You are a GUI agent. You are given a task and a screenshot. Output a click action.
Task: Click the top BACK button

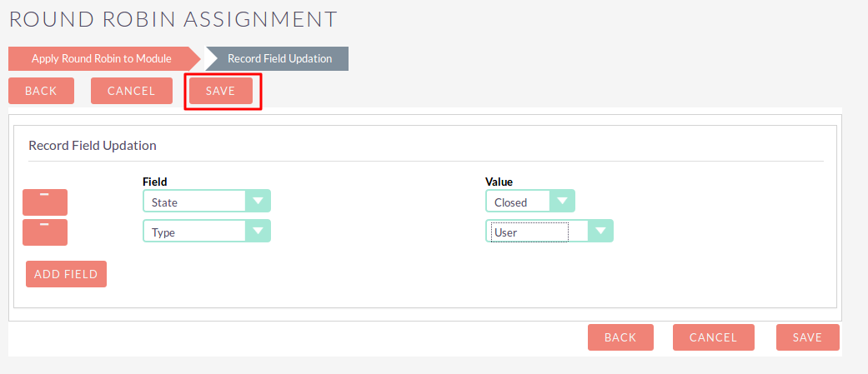click(41, 91)
